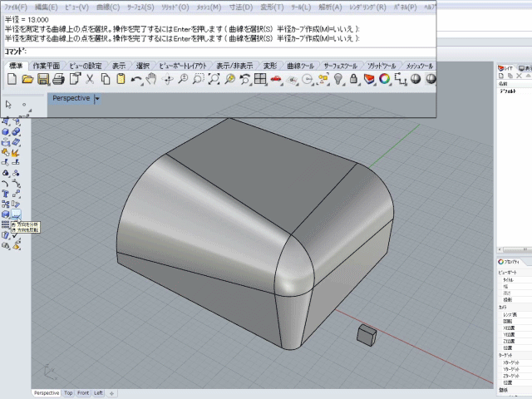The image size is (532, 399).
Task: Open the ファイル(F) menu
Action: click(16, 7)
